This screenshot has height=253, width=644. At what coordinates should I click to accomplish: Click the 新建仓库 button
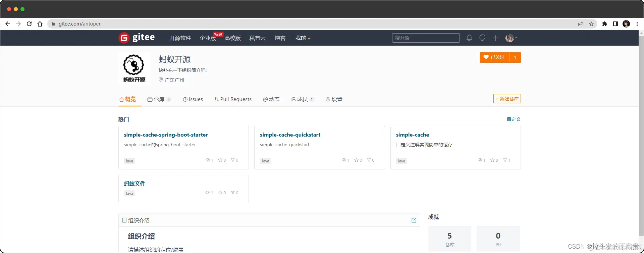pyautogui.click(x=507, y=99)
